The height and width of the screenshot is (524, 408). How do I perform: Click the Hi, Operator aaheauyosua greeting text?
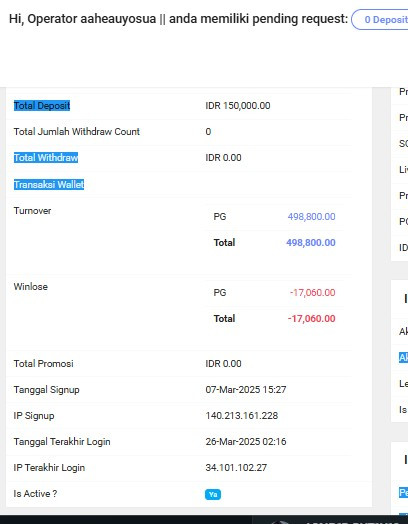coord(82,19)
